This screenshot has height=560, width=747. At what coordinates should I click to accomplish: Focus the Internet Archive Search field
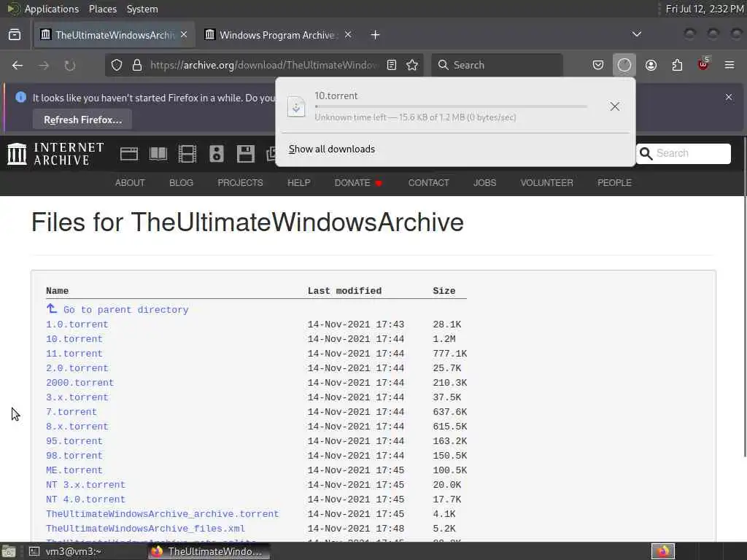[x=683, y=153]
